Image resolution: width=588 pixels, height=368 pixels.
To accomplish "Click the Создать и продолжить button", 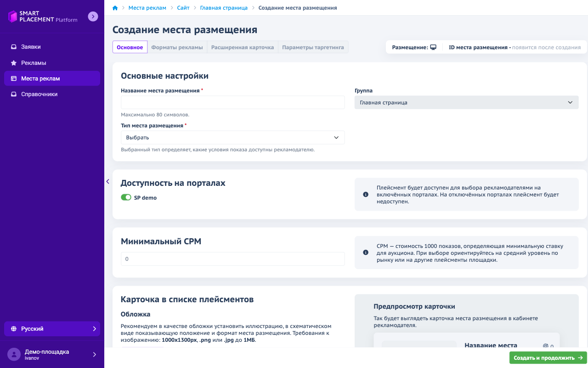I will pyautogui.click(x=548, y=357).
